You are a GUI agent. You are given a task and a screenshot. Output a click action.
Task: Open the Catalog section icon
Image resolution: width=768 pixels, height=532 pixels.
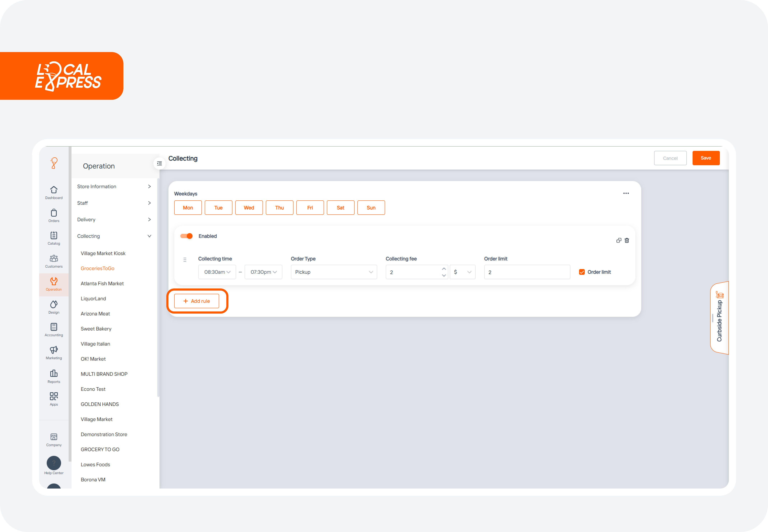point(54,235)
